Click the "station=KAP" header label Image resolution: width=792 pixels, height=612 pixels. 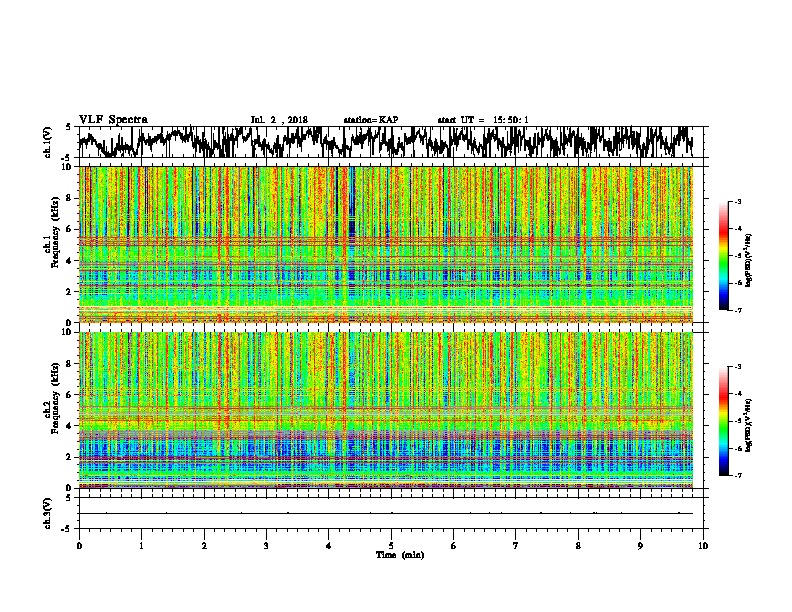tap(371, 120)
